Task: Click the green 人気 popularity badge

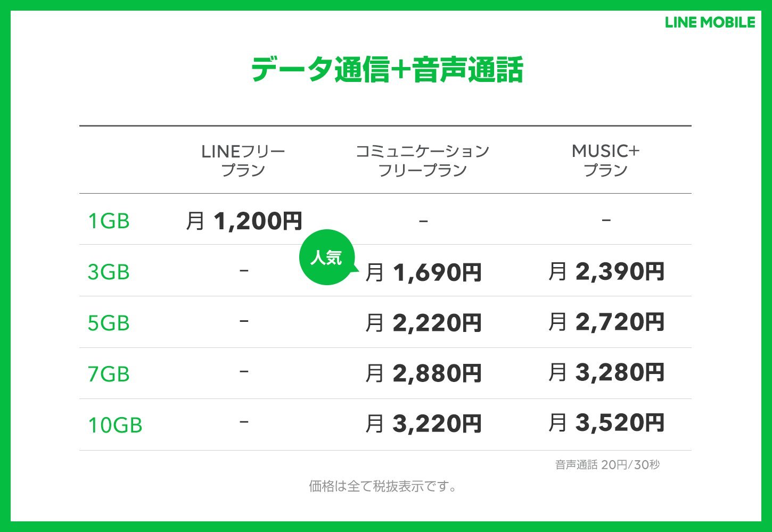Action: coord(326,257)
